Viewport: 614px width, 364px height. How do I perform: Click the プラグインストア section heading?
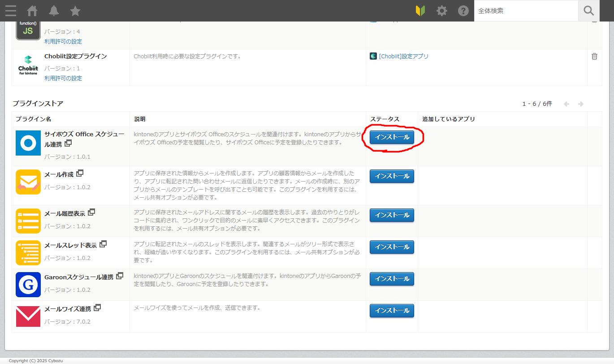pos(38,104)
